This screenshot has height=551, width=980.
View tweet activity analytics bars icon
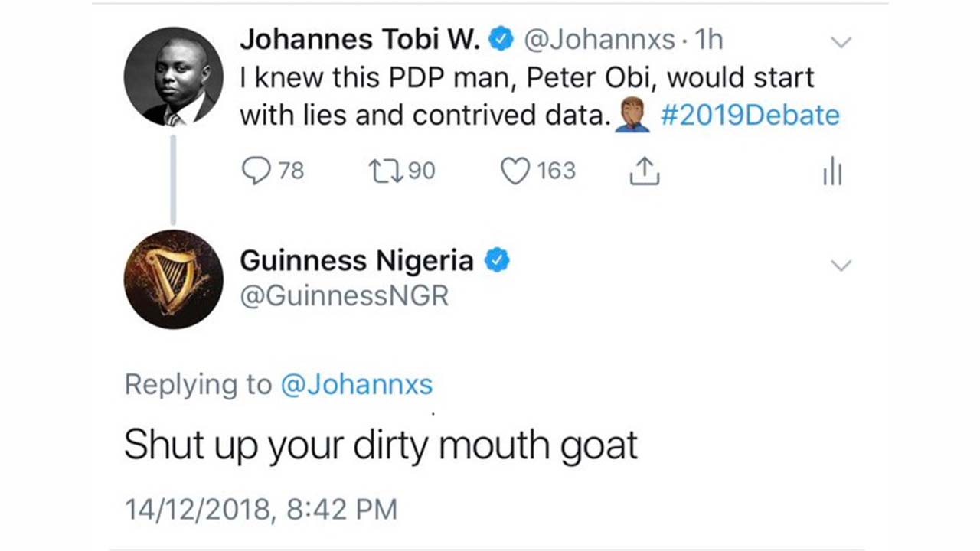click(x=832, y=173)
